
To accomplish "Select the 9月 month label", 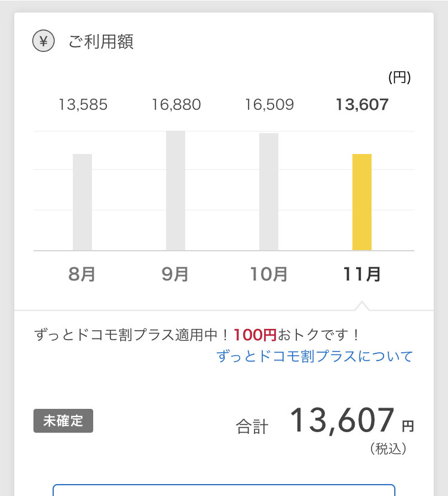I will (175, 274).
